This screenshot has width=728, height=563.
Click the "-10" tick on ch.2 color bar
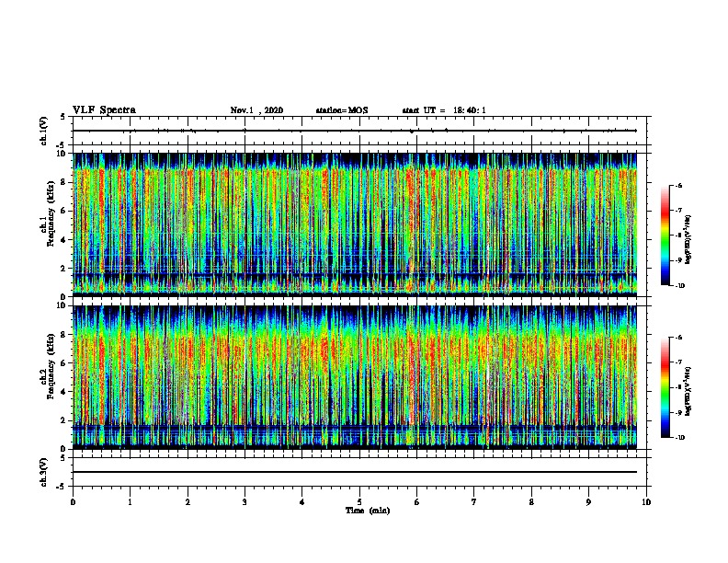680,438
